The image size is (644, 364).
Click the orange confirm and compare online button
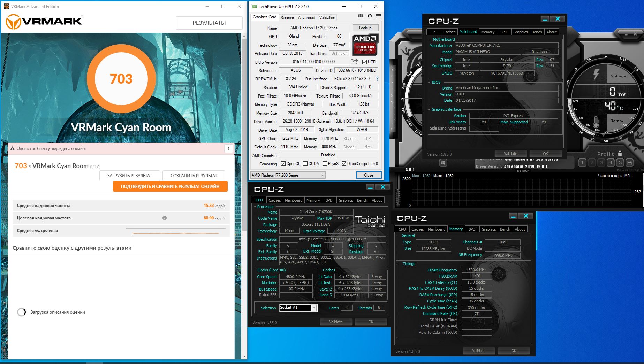pyautogui.click(x=170, y=186)
